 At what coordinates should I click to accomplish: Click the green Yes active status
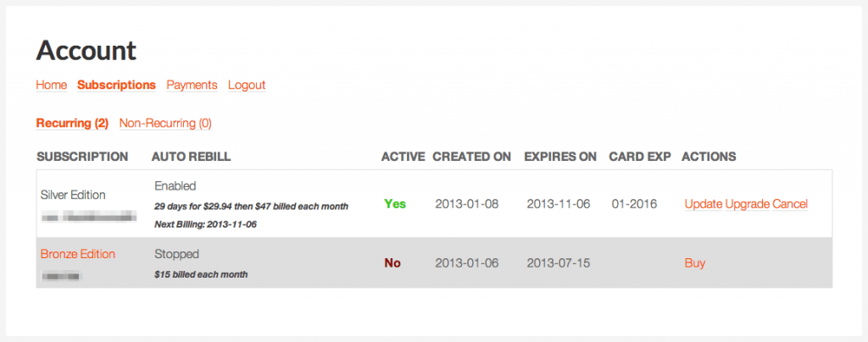coord(395,204)
